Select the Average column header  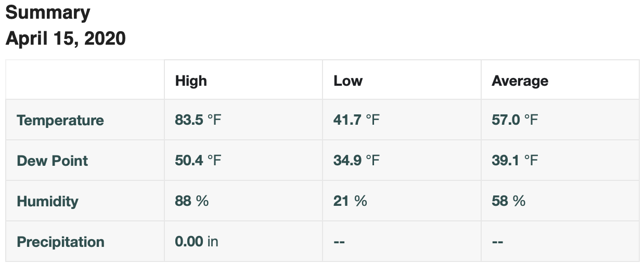point(520,81)
